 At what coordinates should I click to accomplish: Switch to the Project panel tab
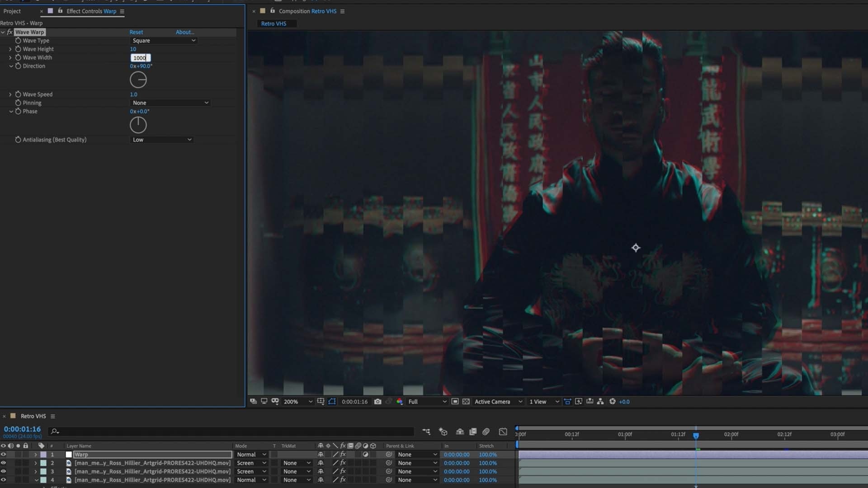coord(12,11)
